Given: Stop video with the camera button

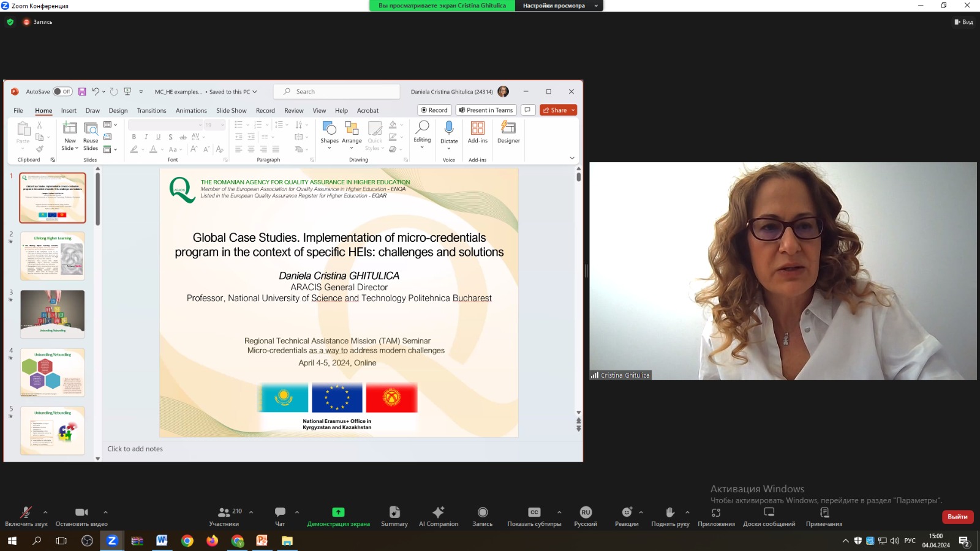Looking at the screenshot, I should pyautogui.click(x=81, y=512).
